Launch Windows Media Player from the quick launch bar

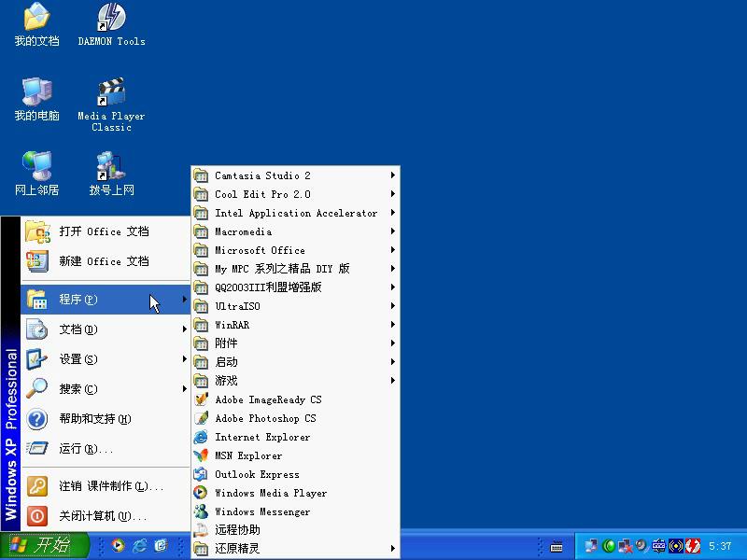(118, 545)
